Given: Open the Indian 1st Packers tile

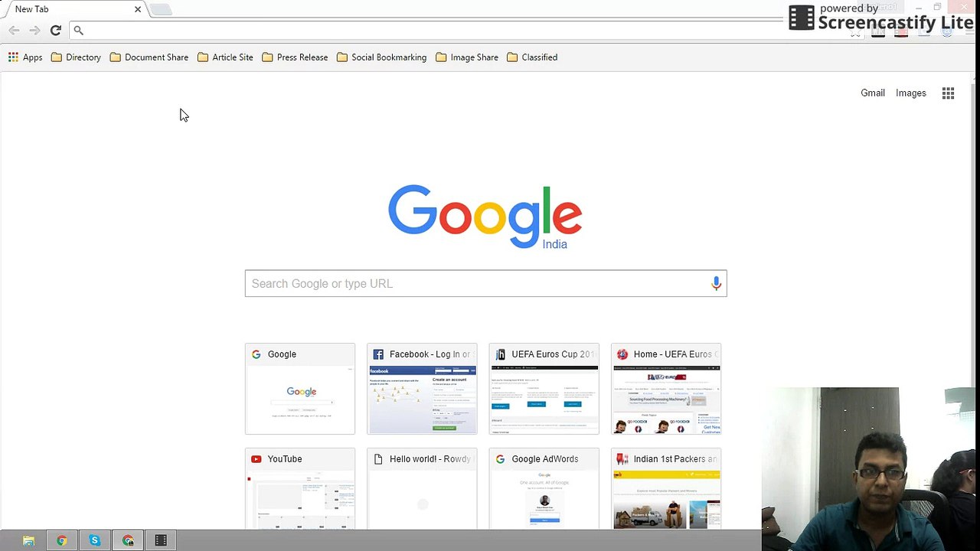Looking at the screenshot, I should tap(666, 489).
